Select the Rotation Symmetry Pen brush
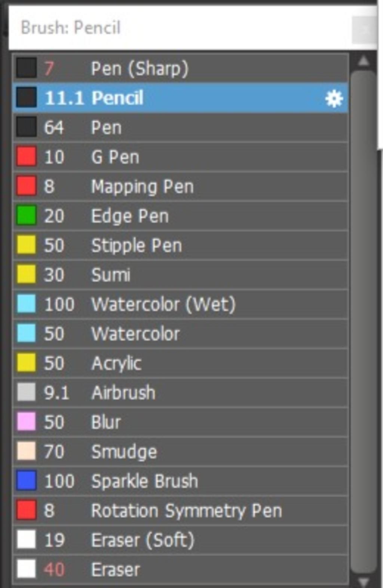The image size is (383, 588). [186, 511]
